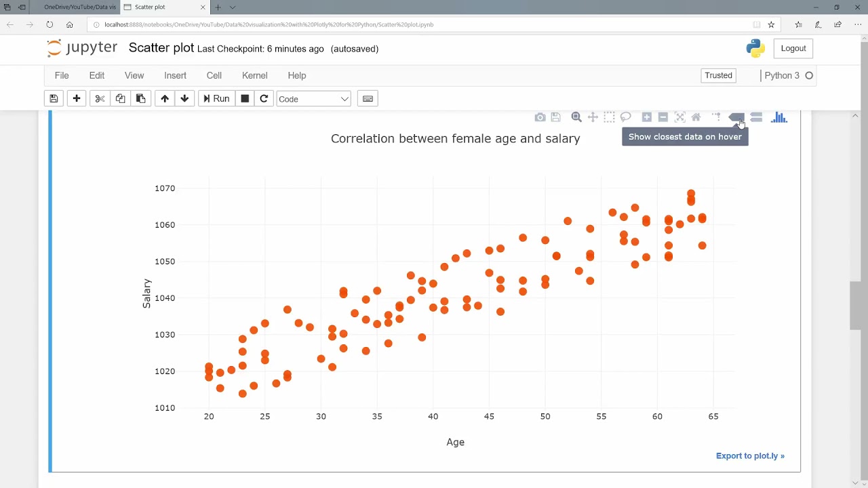
Task: Paste cells below in Jupyter toolbar
Action: 140,99
